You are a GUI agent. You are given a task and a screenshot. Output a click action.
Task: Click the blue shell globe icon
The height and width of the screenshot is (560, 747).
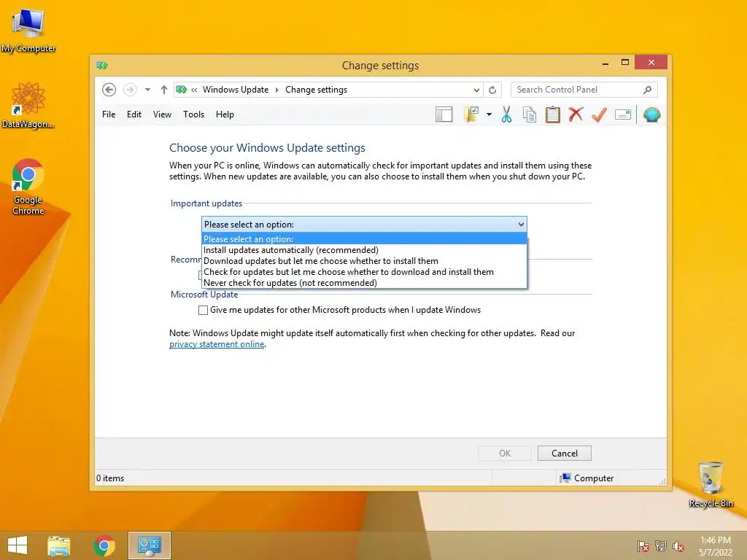(651, 114)
